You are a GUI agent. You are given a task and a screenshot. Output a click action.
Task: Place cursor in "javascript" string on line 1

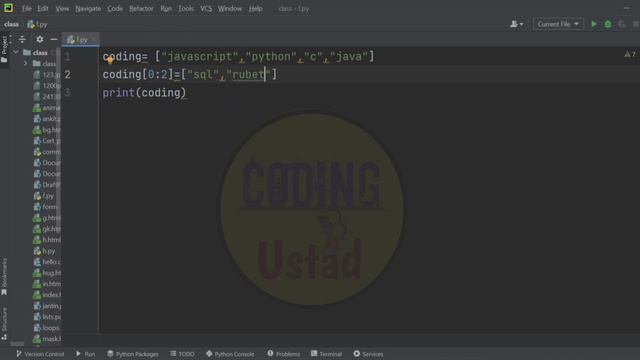[x=200, y=56]
